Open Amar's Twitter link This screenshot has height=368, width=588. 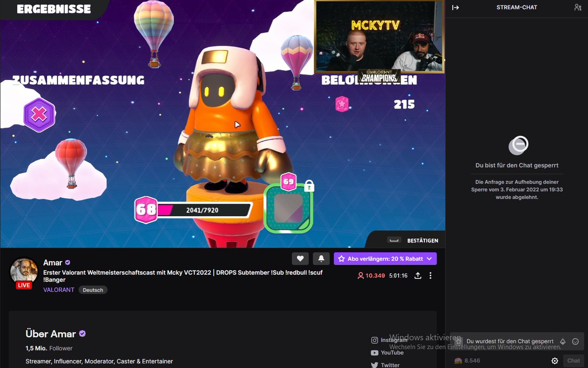[386, 365]
